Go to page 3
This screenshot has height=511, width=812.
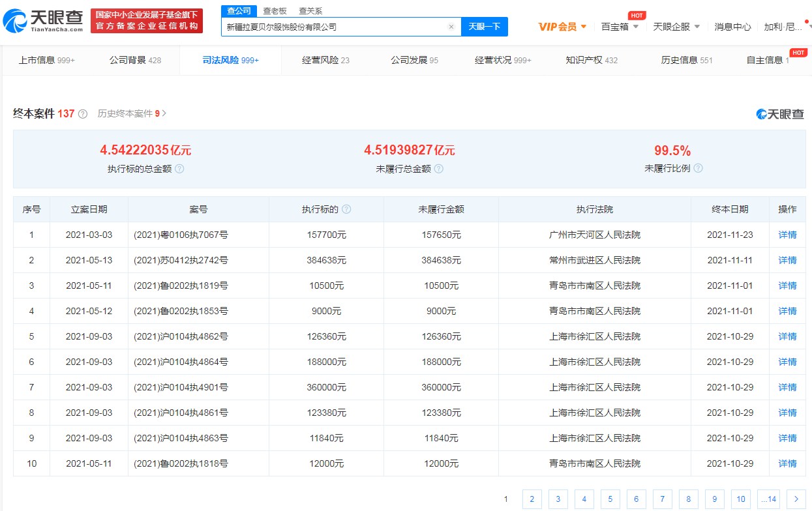(558, 499)
